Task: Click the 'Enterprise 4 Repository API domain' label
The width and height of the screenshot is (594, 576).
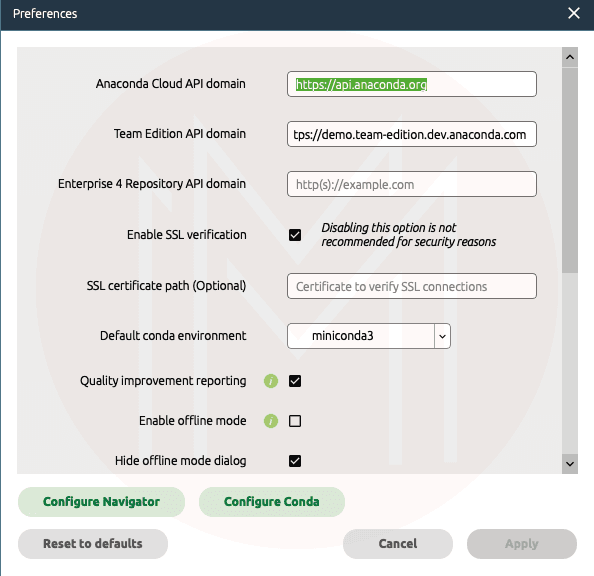Action: (x=152, y=184)
